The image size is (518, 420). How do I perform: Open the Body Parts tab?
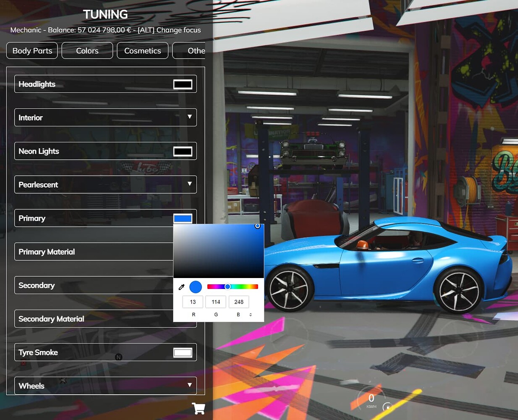click(x=32, y=50)
